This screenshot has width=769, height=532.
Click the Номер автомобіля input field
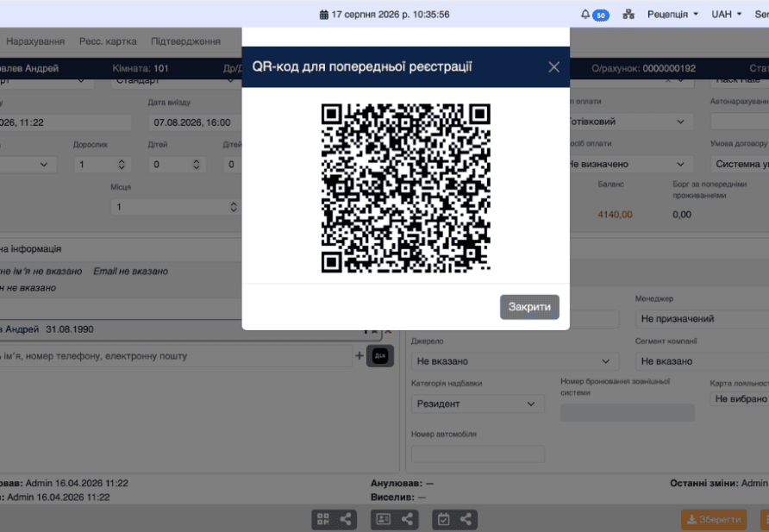pos(478,454)
